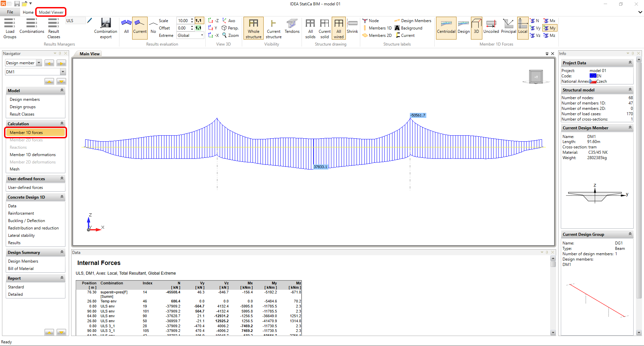The width and height of the screenshot is (644, 346).
Task: Open the File menu
Action: tap(10, 12)
